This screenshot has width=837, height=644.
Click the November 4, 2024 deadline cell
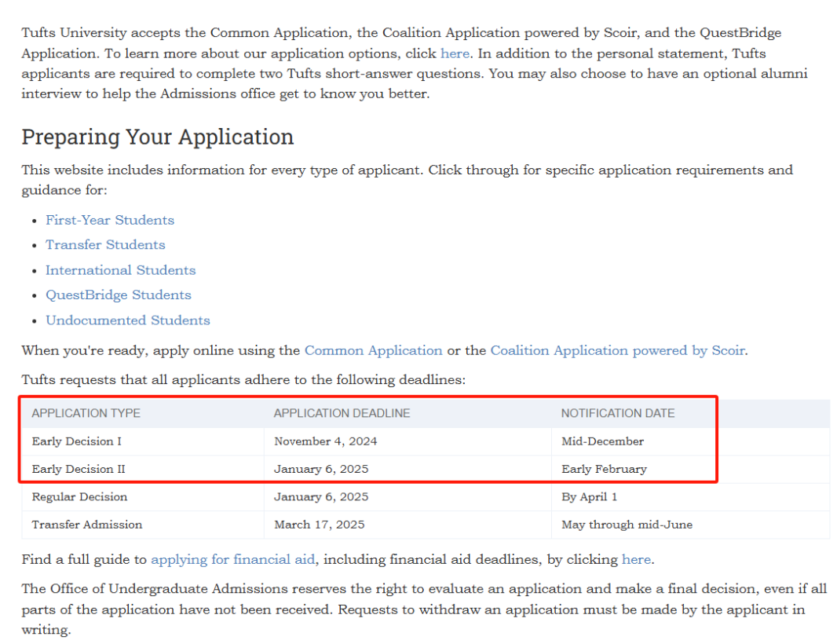325,441
